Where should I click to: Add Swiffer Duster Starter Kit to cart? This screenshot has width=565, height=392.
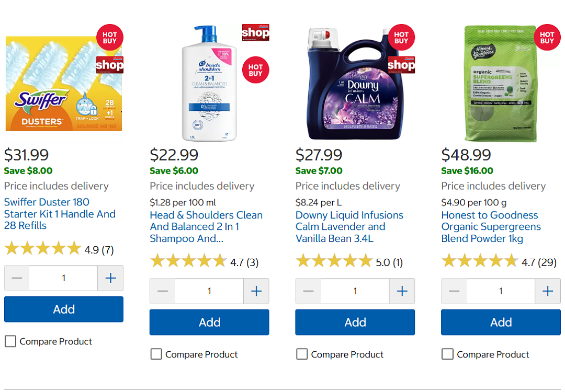[x=64, y=309]
